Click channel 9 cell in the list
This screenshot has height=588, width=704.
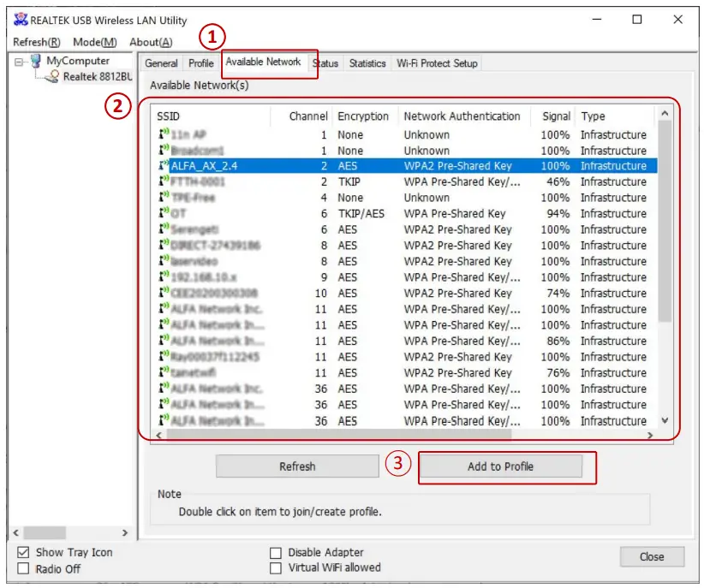(x=324, y=277)
